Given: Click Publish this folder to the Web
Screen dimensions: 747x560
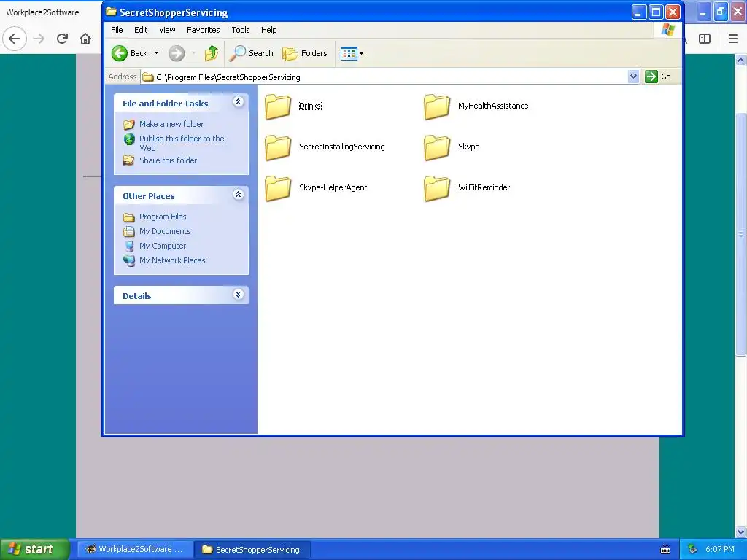Looking at the screenshot, I should point(182,143).
